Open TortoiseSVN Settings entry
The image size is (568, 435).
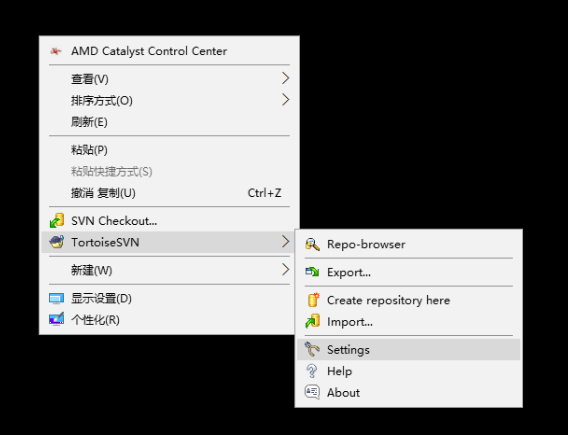[409, 350]
